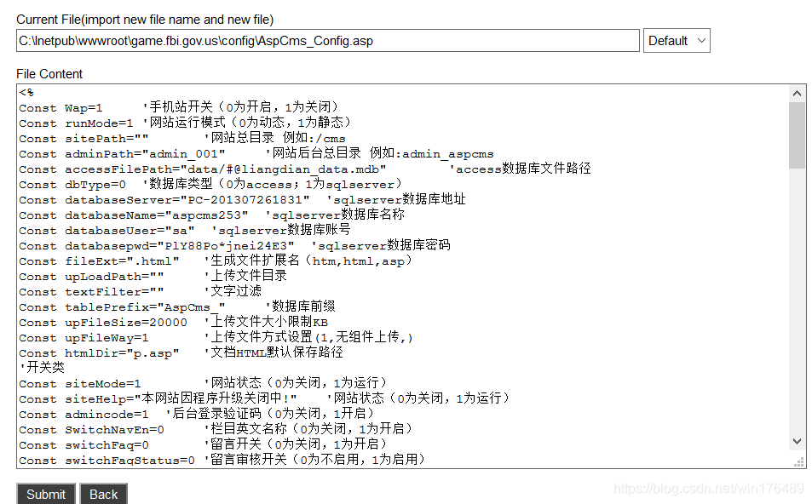The image size is (812, 504).
Task: Click the adminPath="admin_001" line
Action: pos(256,154)
